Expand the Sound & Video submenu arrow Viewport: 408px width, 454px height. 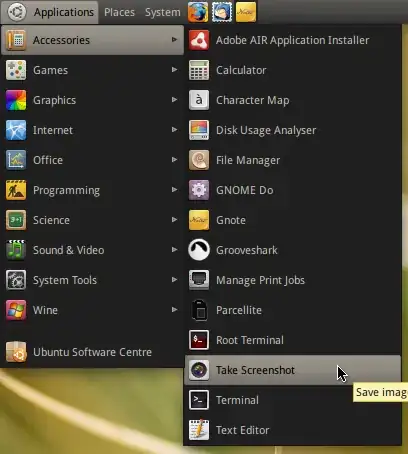pyautogui.click(x=174, y=250)
